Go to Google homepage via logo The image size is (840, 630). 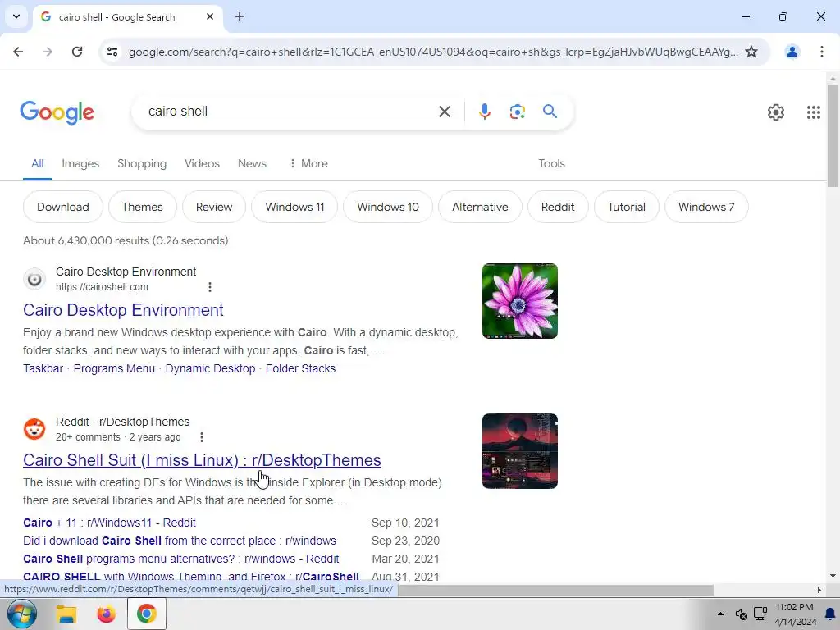(x=57, y=112)
